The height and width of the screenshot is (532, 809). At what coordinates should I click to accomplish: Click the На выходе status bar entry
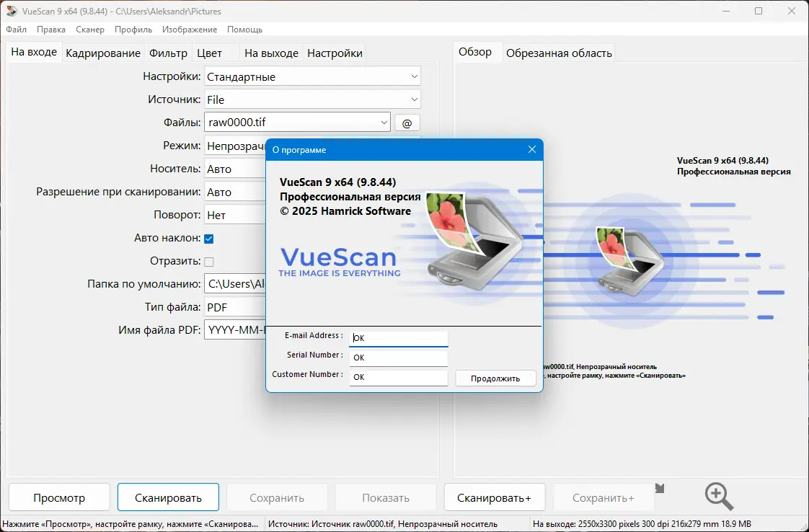click(x=642, y=524)
